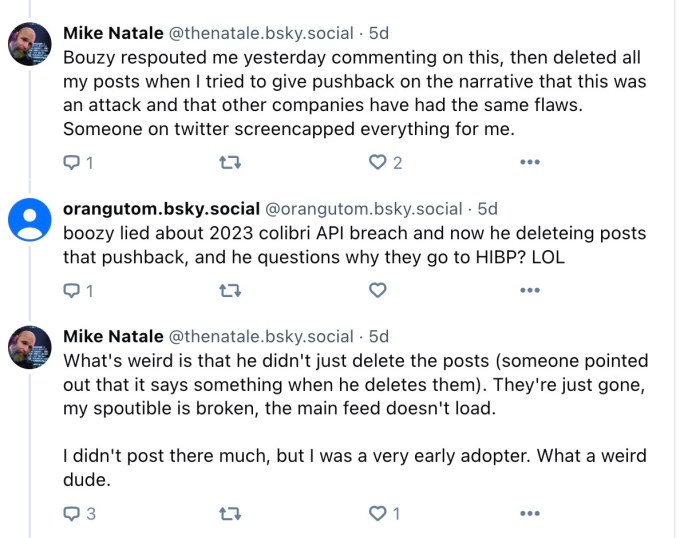Click Mike Natale's avatar in third post

tap(30, 348)
